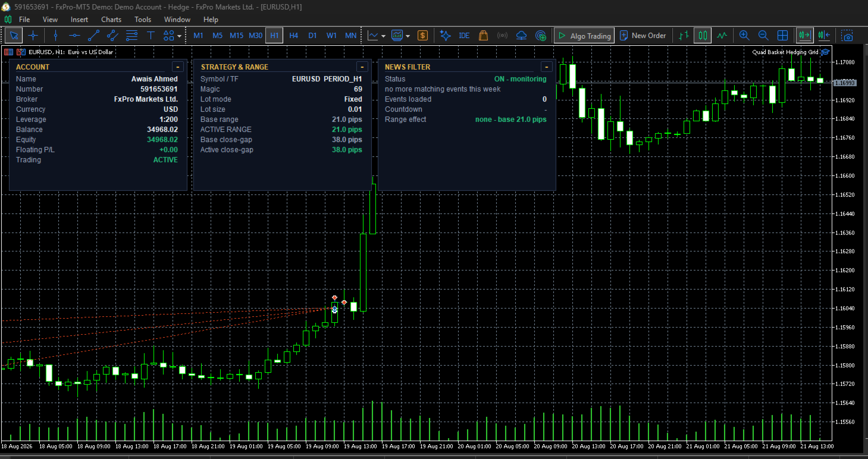
Task: Select the H1 timeframe button
Action: tap(274, 36)
